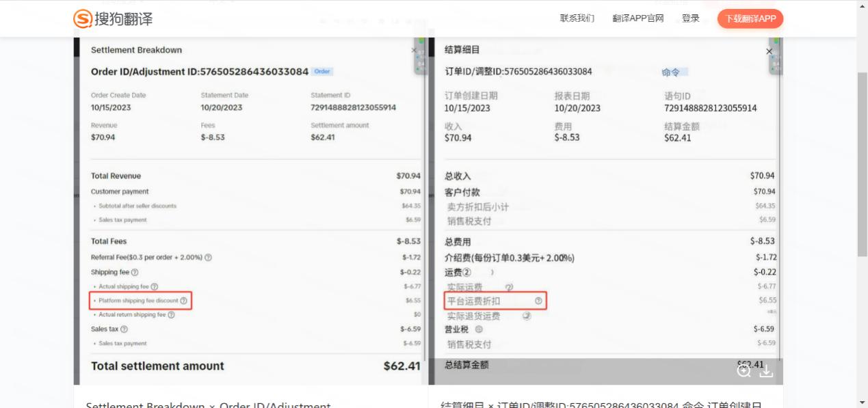Click the 下载翻译APP button
This screenshot has height=408, width=868.
(750, 18)
